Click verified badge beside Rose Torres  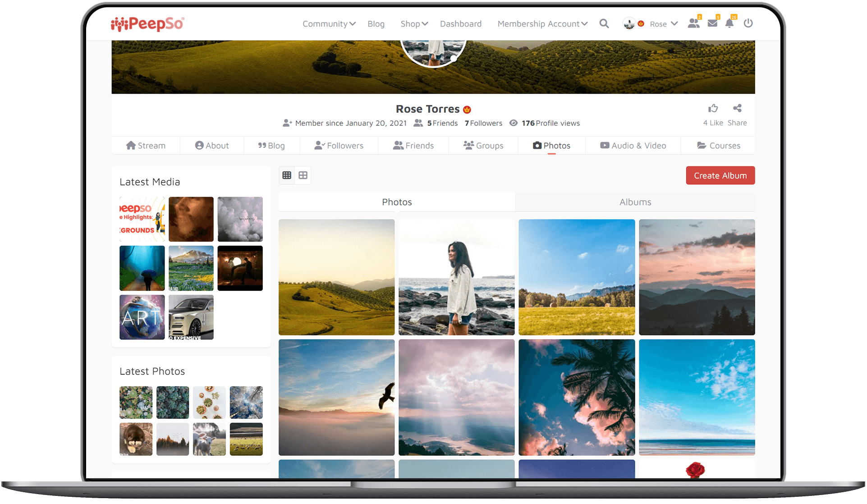coord(467,110)
